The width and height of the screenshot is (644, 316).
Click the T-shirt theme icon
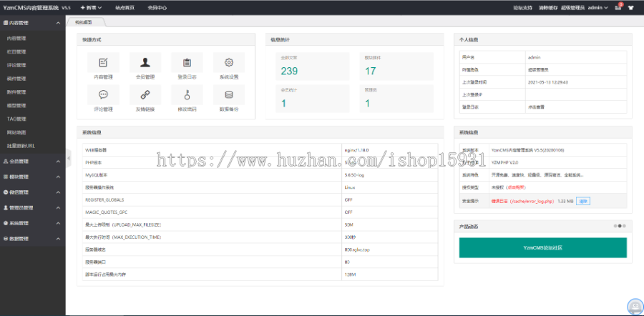[631, 8]
